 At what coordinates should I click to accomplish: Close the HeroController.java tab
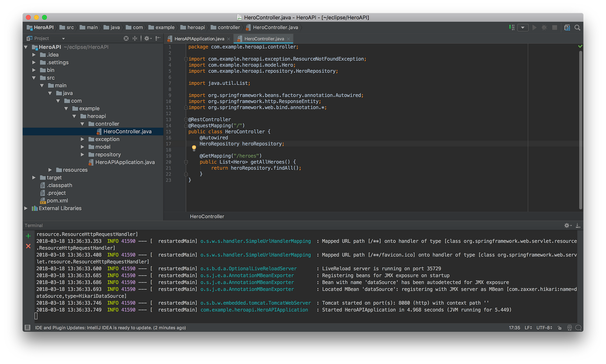pyautogui.click(x=288, y=39)
